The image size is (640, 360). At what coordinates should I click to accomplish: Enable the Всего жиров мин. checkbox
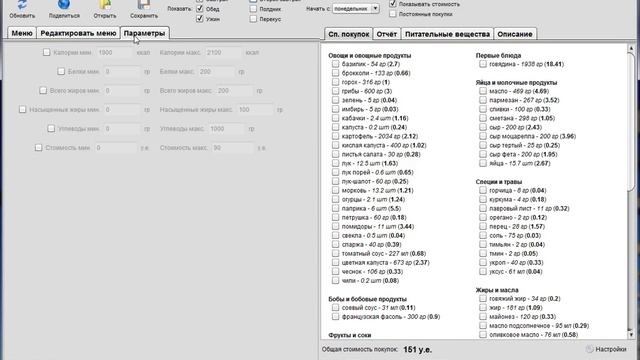[x=43, y=91]
